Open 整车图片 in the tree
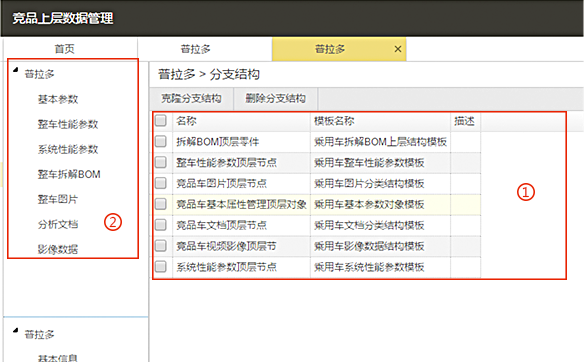 (x=58, y=199)
